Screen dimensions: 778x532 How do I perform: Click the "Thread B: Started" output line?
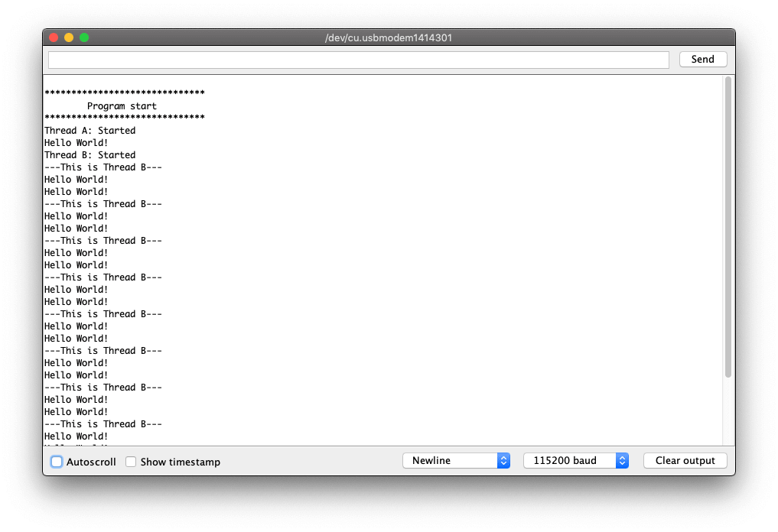point(90,155)
